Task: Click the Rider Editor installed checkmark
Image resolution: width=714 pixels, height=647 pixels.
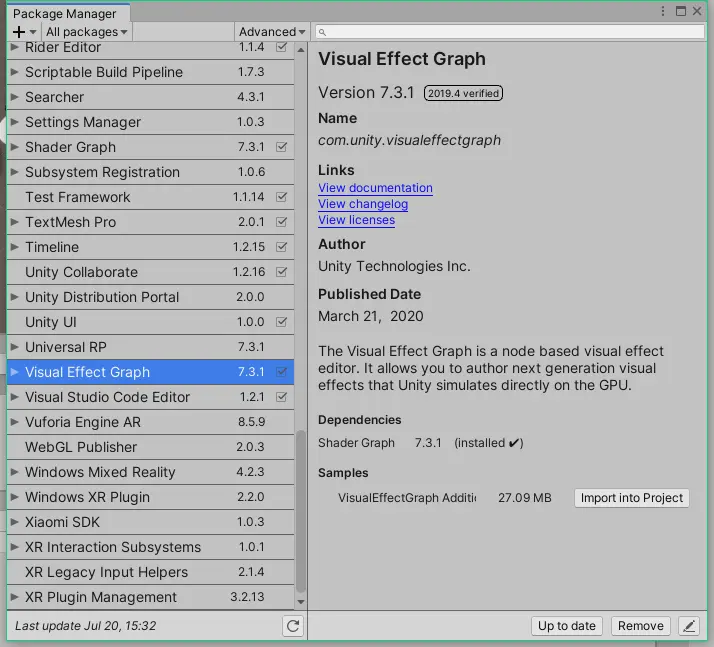Action: tap(281, 47)
